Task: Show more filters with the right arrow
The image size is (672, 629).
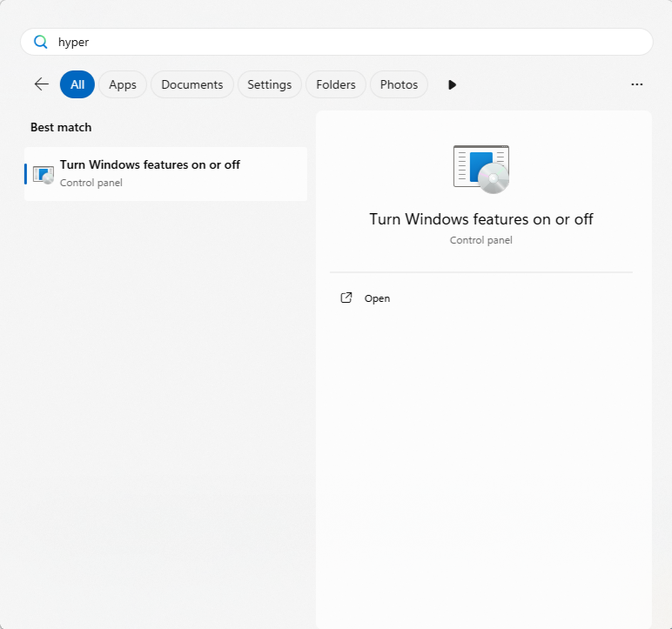Action: 452,84
